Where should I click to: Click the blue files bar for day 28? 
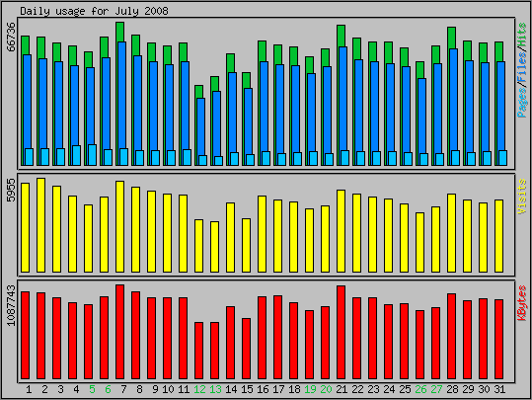[453, 100]
